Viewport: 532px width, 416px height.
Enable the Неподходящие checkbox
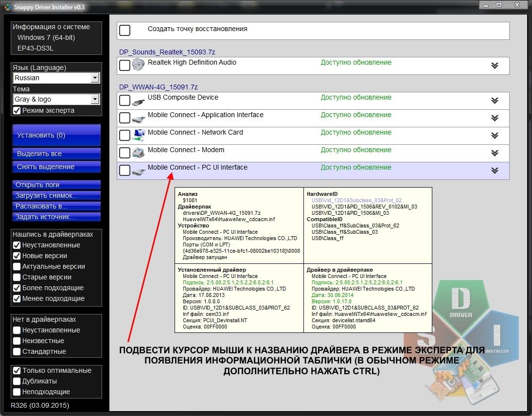[17, 392]
